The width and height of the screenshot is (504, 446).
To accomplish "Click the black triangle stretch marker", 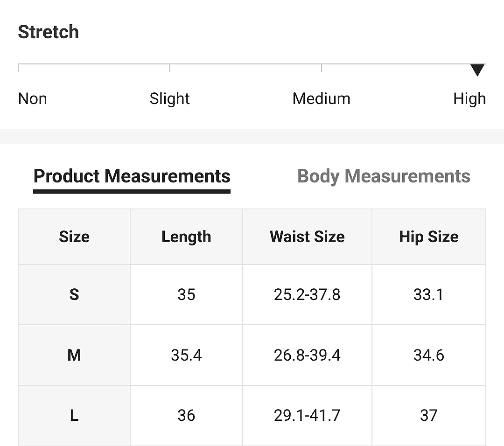I will pos(477,70).
